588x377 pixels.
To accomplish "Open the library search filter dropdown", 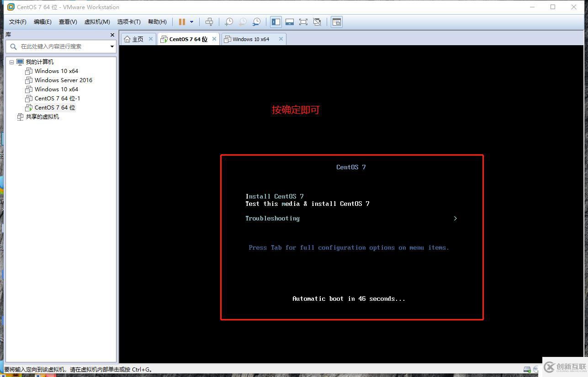I will [112, 47].
